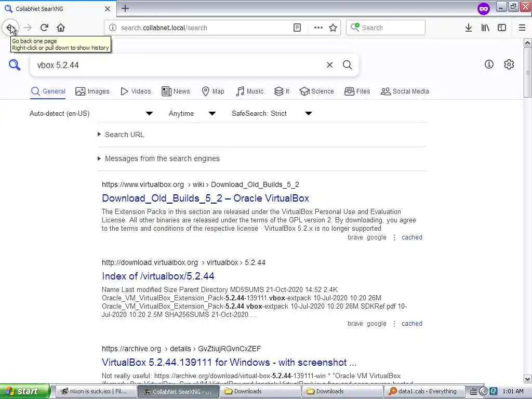532x399 pixels.
Task: Open a new tab with plus button
Action: pos(125,8)
